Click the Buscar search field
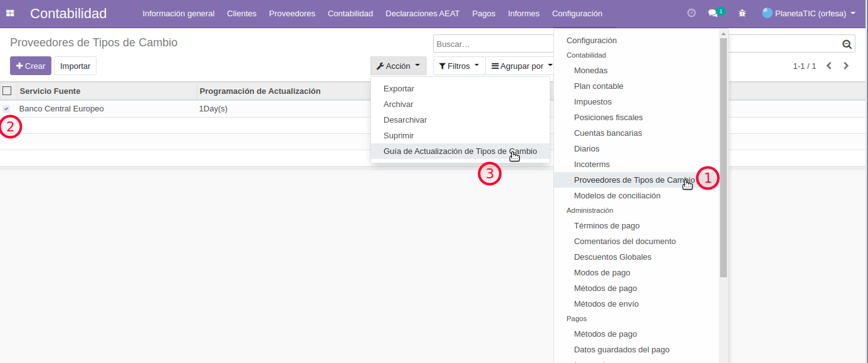 click(x=493, y=44)
